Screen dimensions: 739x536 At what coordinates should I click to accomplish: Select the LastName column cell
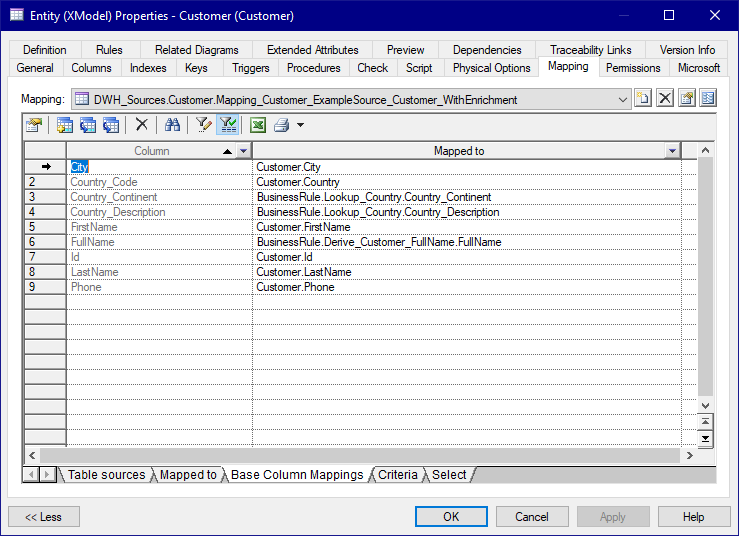[x=159, y=272]
